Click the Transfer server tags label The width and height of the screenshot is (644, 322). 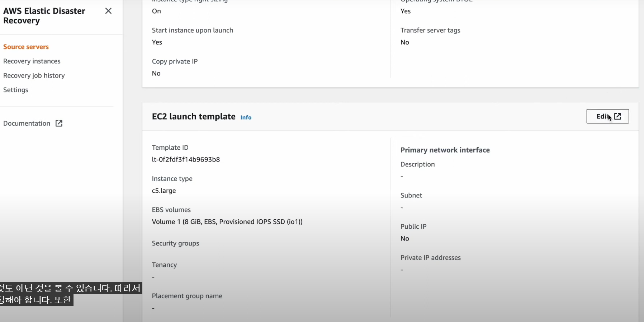pos(430,30)
